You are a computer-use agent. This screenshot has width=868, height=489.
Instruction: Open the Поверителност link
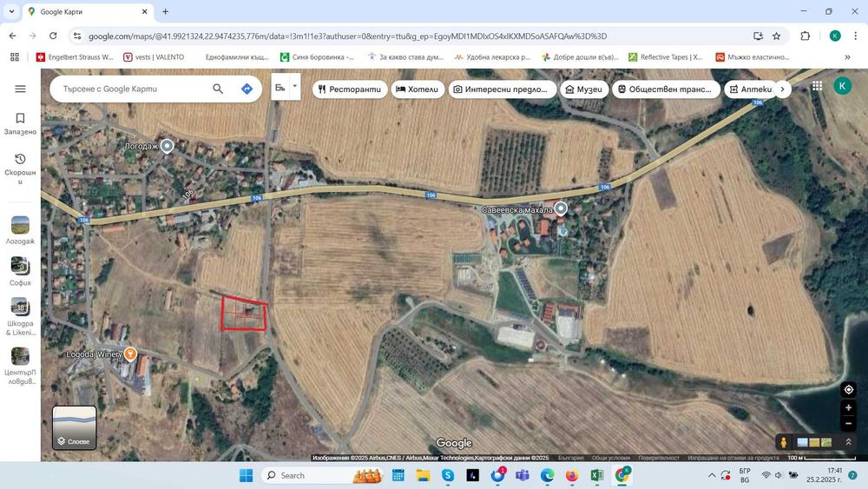click(658, 458)
